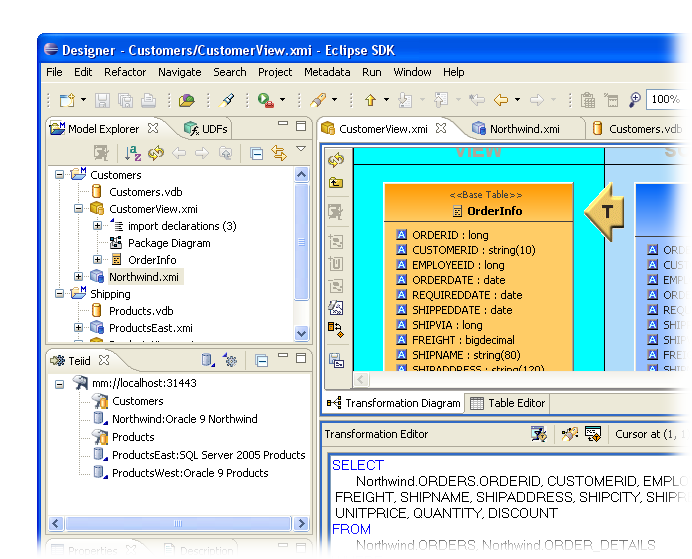The height and width of the screenshot is (559, 692).
Task: Click the Print toolbar icon
Action: click(x=148, y=100)
